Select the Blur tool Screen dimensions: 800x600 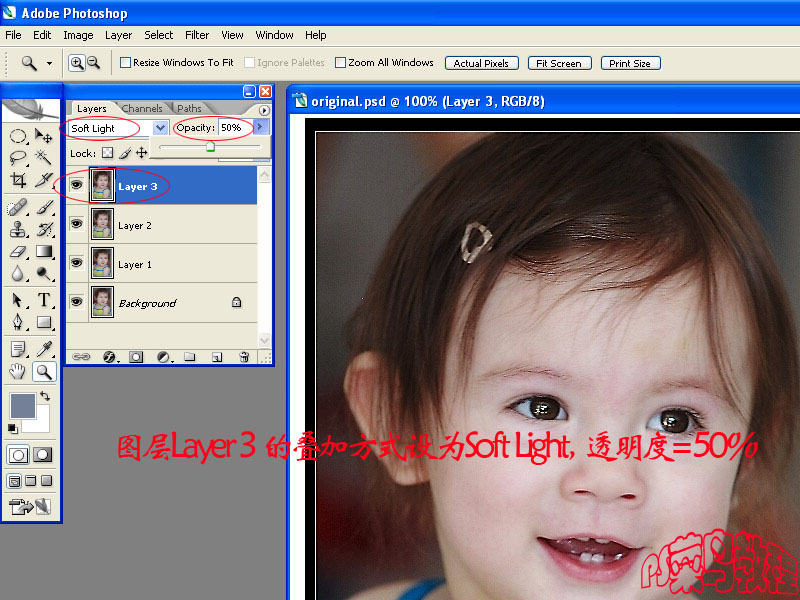tap(18, 274)
